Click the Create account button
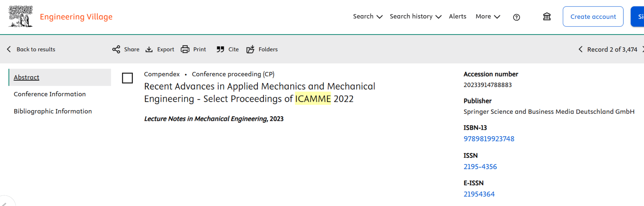 pyautogui.click(x=593, y=17)
